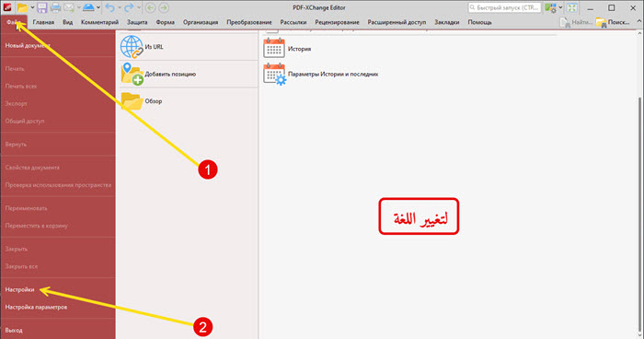Click the green forward navigation circle
644x339 pixels.
(x=164, y=7)
